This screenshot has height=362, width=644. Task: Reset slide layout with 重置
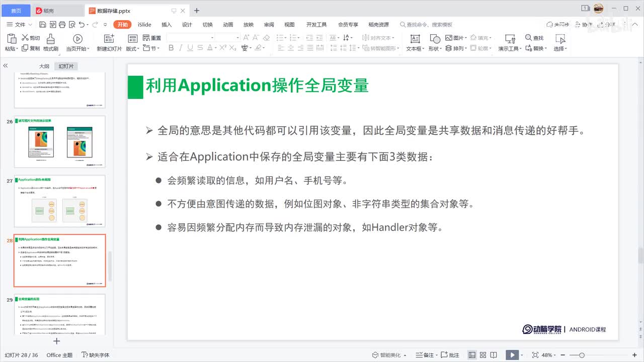point(152,38)
